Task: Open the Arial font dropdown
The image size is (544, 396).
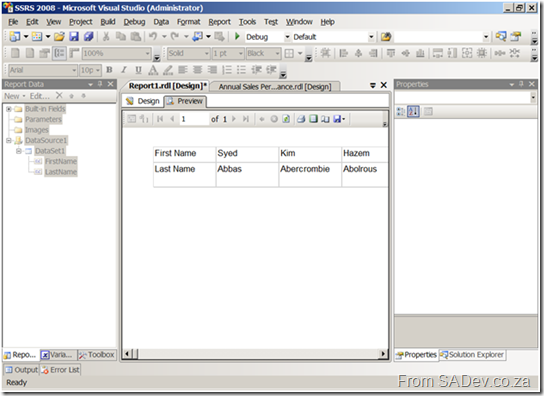Action: click(x=74, y=70)
